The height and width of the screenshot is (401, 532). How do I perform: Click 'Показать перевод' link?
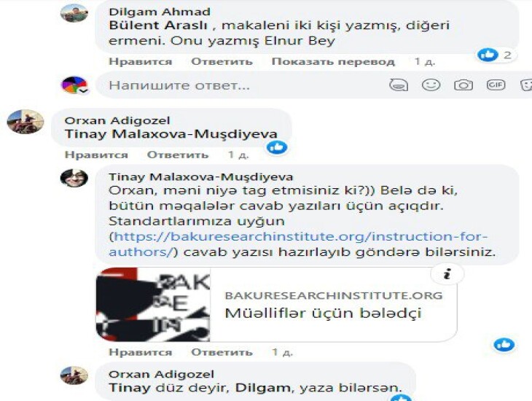(x=333, y=62)
